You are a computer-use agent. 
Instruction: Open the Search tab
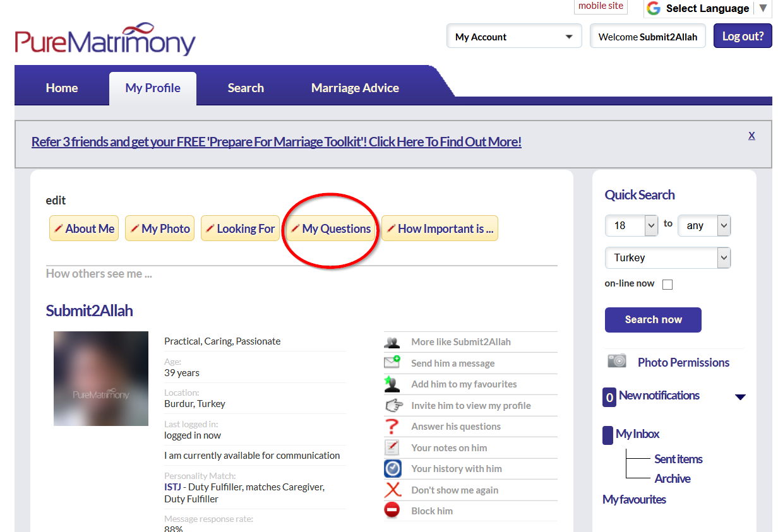246,88
